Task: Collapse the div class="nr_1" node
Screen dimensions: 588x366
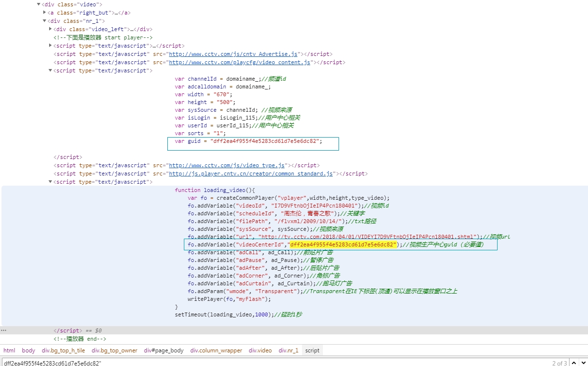Action: coord(45,21)
